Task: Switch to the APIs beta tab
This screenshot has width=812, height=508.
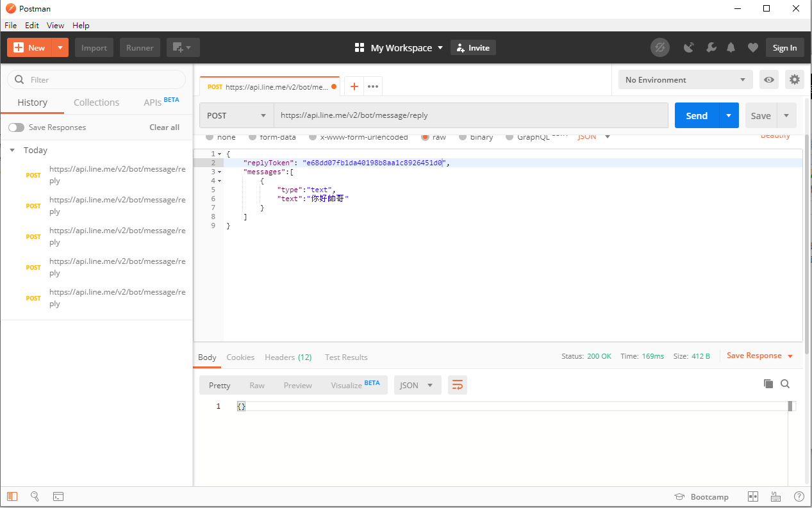Action: click(161, 102)
